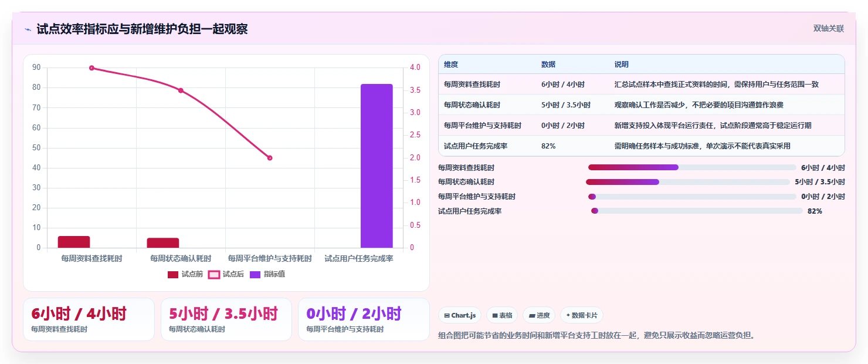Click the 双轴关联 label in the header
The width and height of the screenshot is (868, 364).
click(x=828, y=28)
